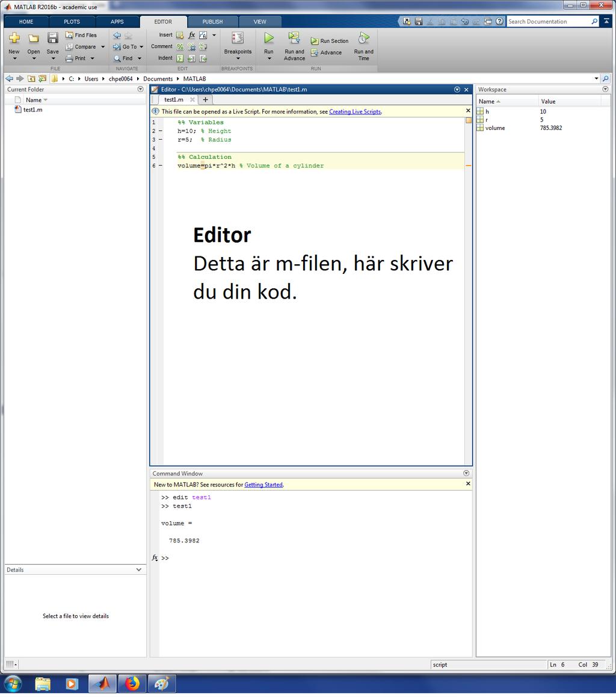
Task: Click the Up One Level folder icon
Action: tap(31, 79)
